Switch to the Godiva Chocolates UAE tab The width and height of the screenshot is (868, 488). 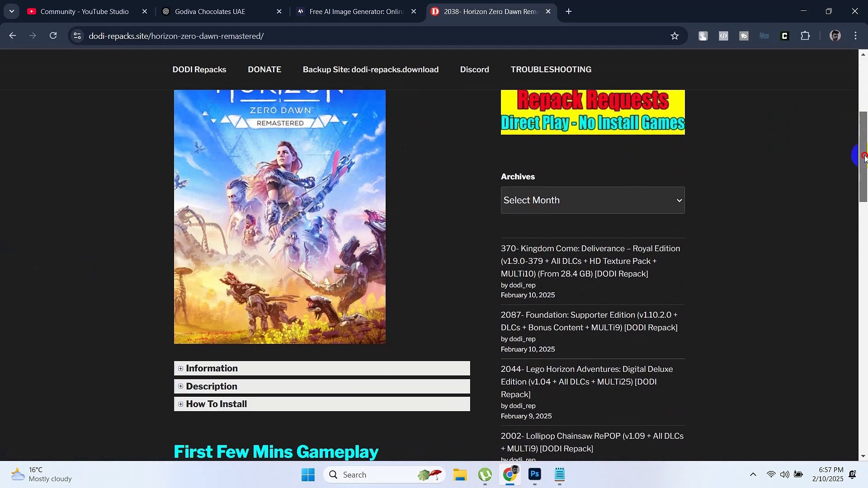pos(210,12)
